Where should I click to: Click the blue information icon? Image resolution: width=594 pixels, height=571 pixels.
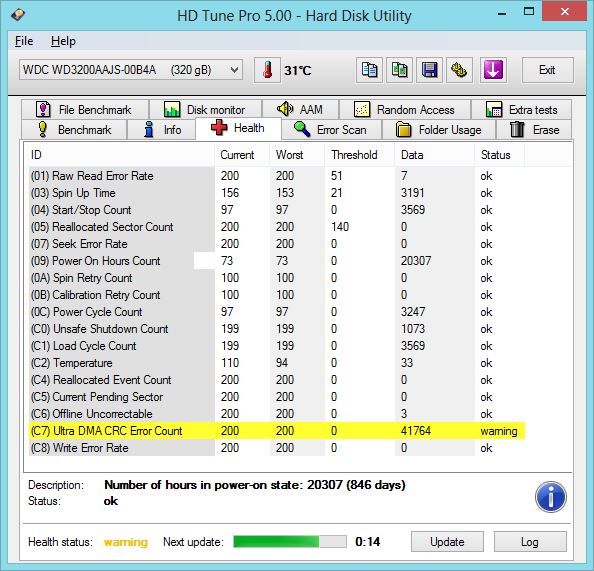[x=550, y=497]
